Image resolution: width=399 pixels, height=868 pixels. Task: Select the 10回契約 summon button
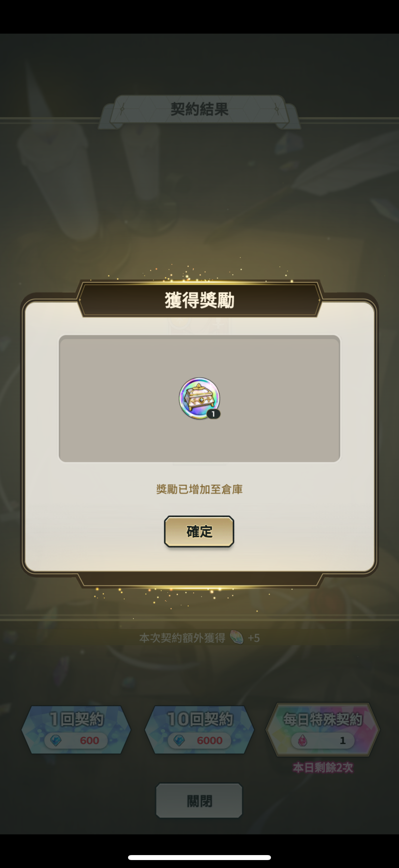tap(199, 730)
